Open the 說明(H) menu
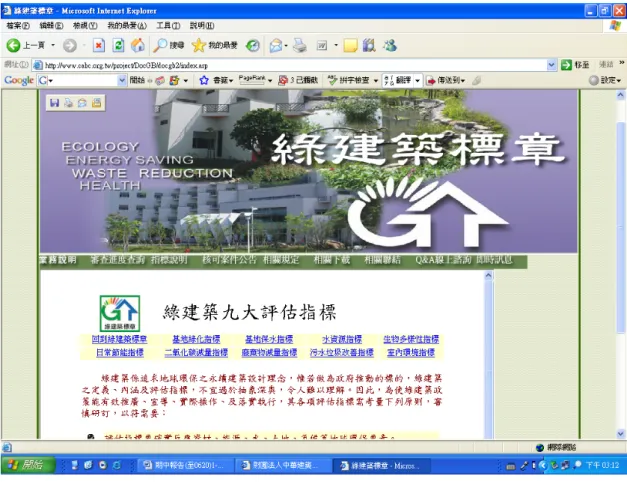 click(x=202, y=26)
